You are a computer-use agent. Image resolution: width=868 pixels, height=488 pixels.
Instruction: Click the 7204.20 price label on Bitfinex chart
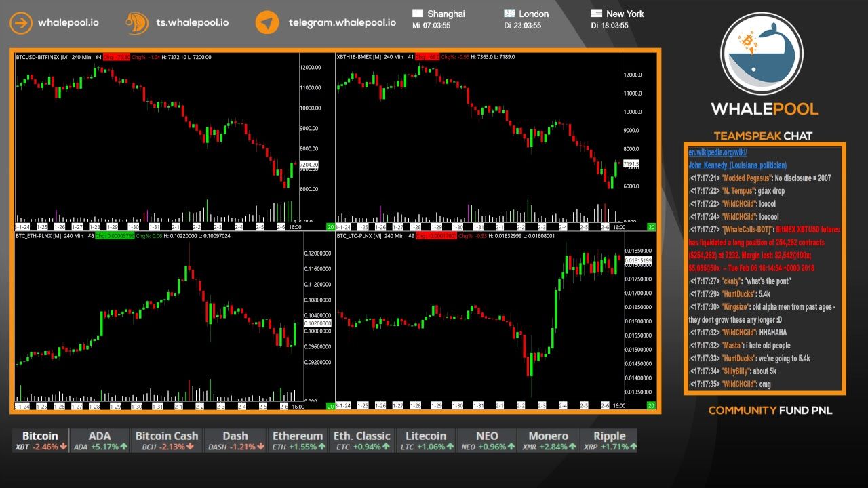pyautogui.click(x=309, y=165)
